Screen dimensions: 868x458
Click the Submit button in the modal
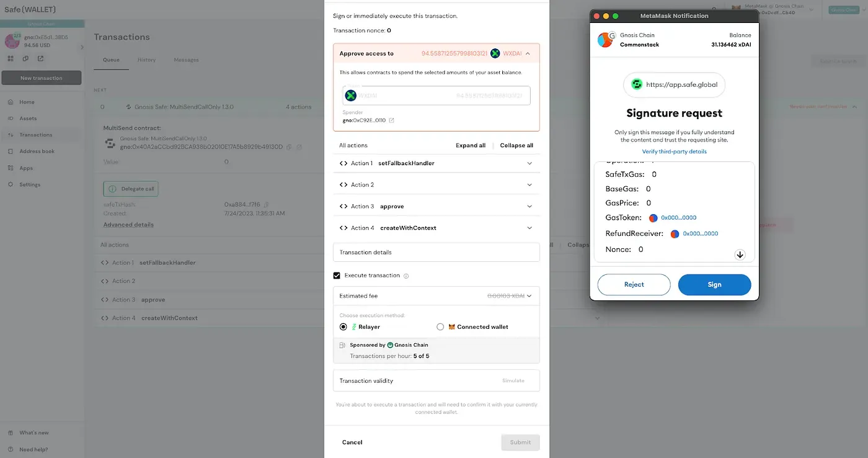[520, 442]
